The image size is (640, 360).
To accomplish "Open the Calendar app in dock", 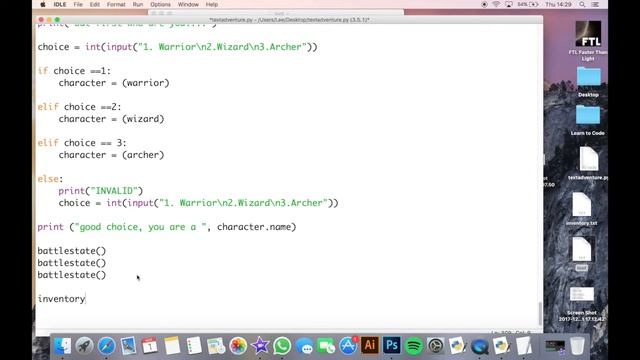I will pyautogui.click(x=150, y=346).
